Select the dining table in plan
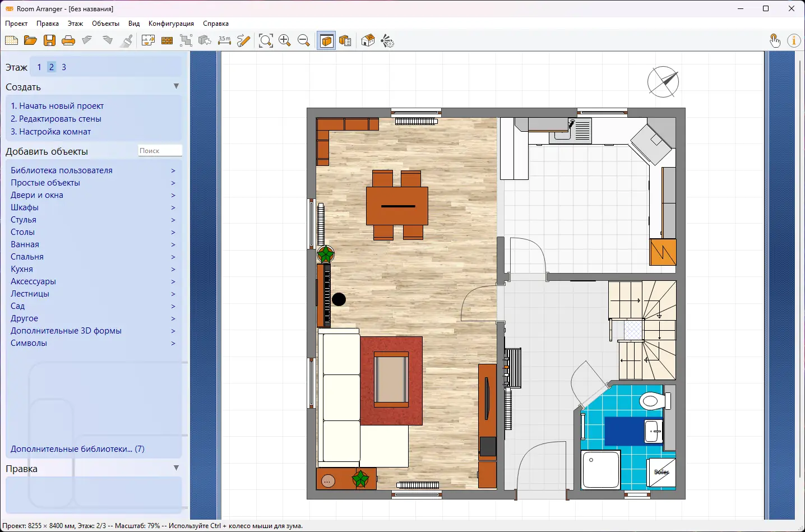The image size is (805, 532). (397, 206)
